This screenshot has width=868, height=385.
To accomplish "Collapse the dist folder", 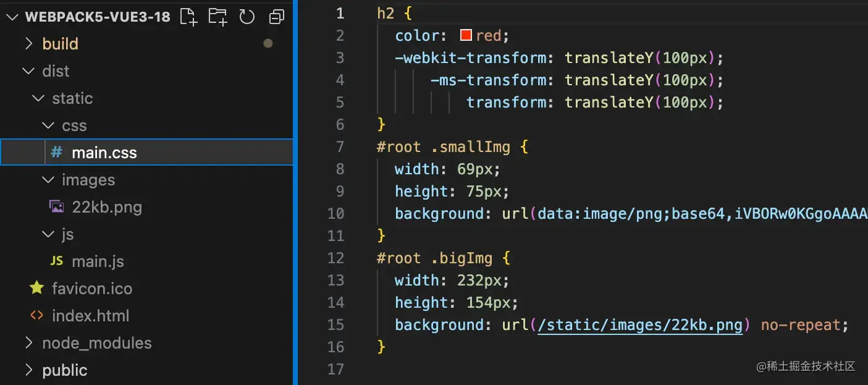I will tap(28, 70).
